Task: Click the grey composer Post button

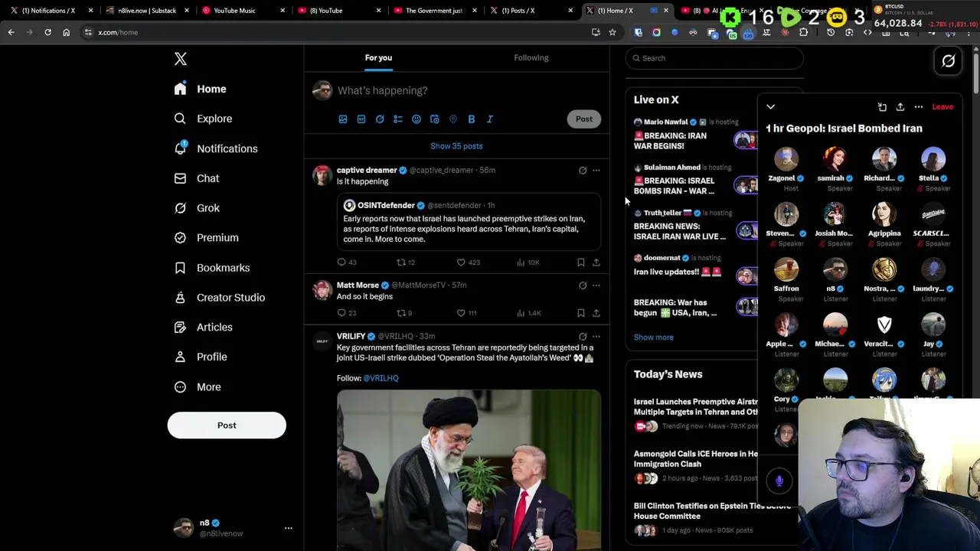Action: tap(584, 119)
